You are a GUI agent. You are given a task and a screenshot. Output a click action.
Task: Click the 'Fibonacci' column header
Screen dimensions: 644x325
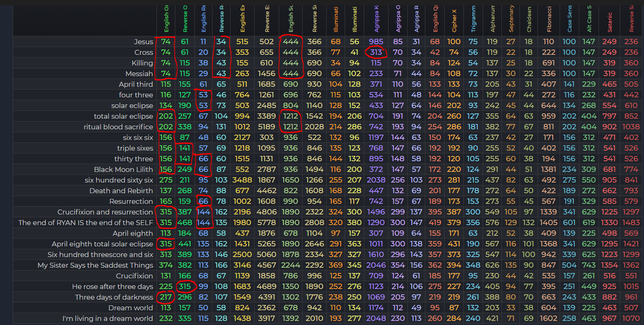(549, 19)
